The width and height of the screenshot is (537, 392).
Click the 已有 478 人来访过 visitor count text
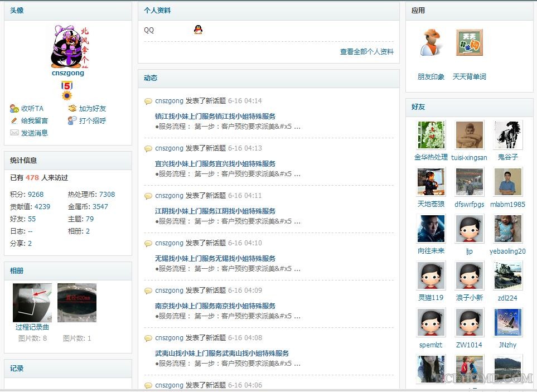[x=39, y=178]
